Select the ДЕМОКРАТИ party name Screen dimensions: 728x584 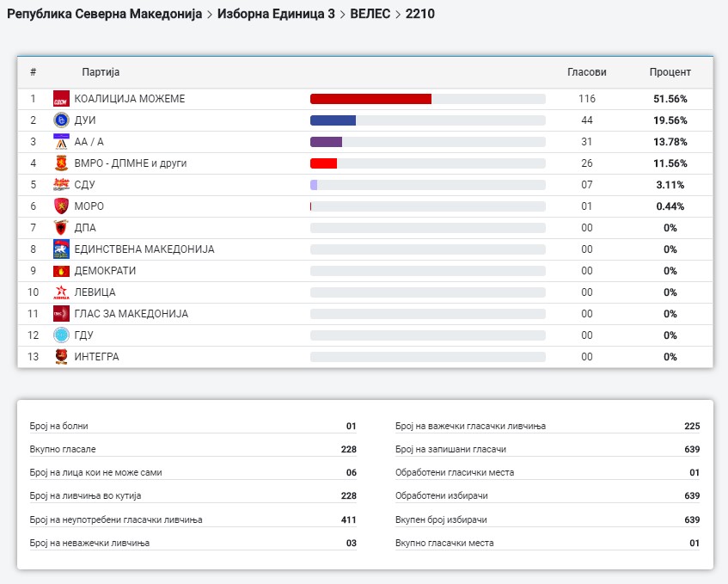pyautogui.click(x=105, y=271)
